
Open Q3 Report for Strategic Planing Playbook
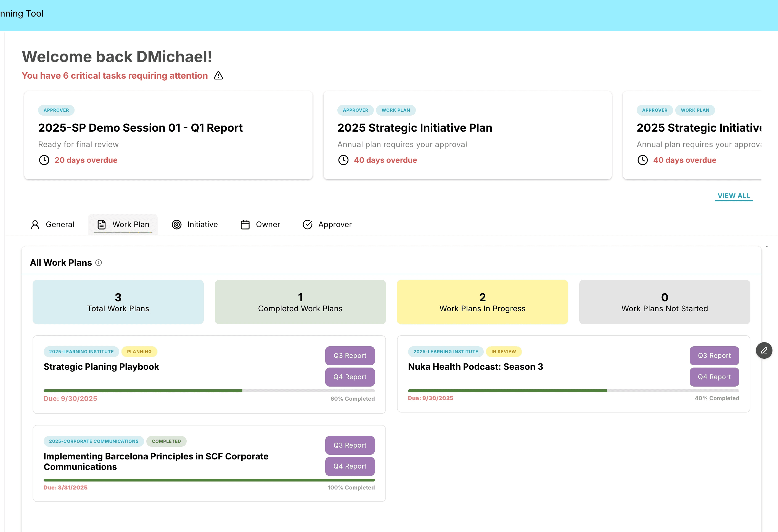pos(350,355)
